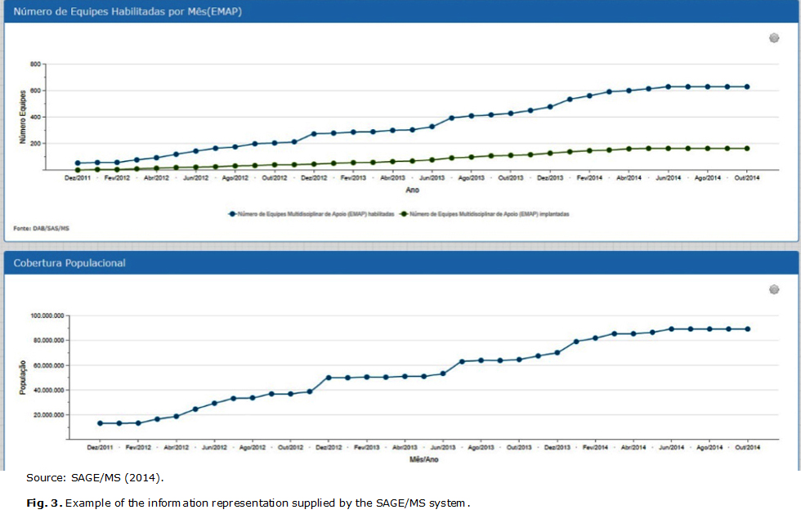Select the 'Número de Equipes Habilitadas por Mês' header
Screen dimensions: 801x532
(x=128, y=11)
